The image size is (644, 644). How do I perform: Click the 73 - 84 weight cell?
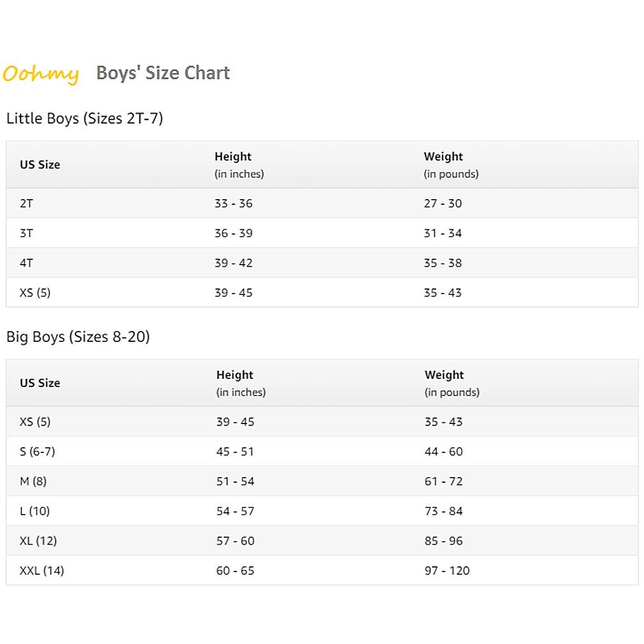(443, 511)
